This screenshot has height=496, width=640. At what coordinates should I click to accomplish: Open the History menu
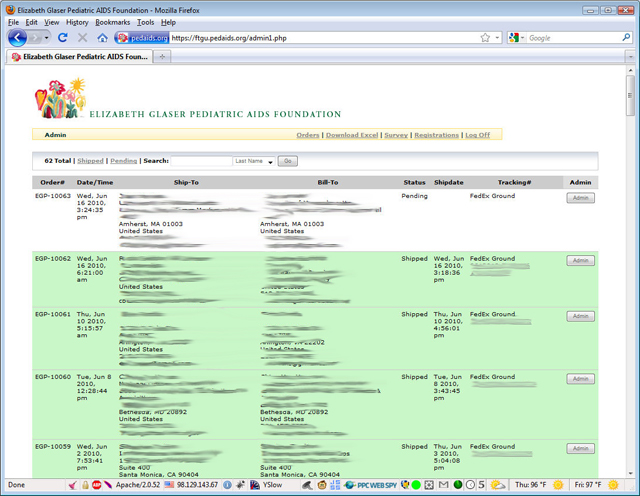point(77,22)
